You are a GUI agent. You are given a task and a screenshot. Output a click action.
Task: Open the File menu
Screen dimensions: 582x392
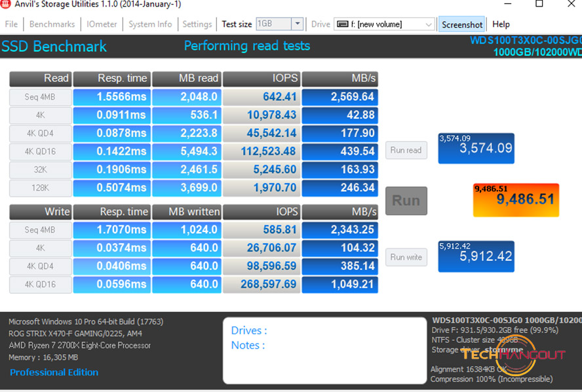(11, 24)
